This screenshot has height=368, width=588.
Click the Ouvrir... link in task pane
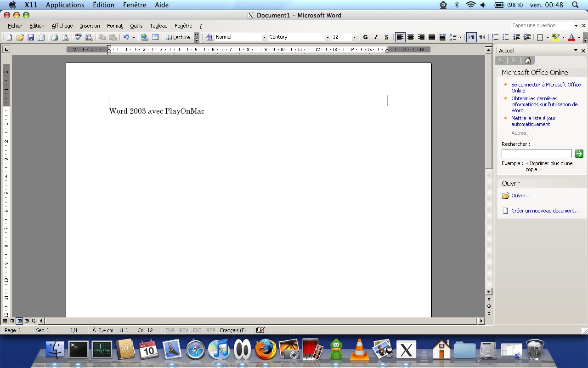(521, 195)
